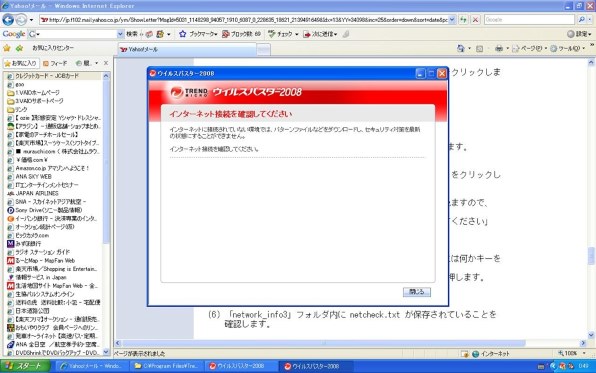The height and width of the screenshot is (373, 596).
Task: Open the address bar URL dropdown
Action: [452, 20]
